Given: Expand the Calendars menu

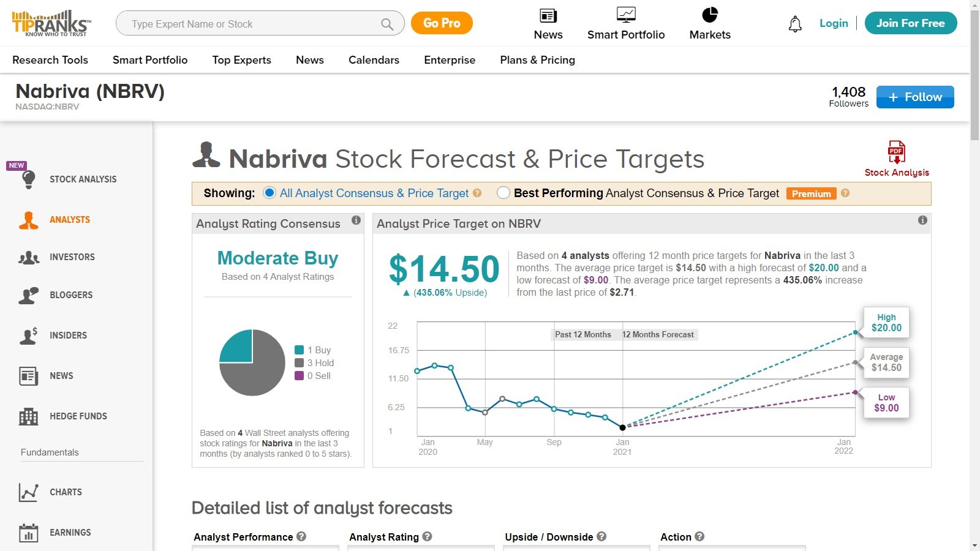Looking at the screenshot, I should click(x=374, y=60).
